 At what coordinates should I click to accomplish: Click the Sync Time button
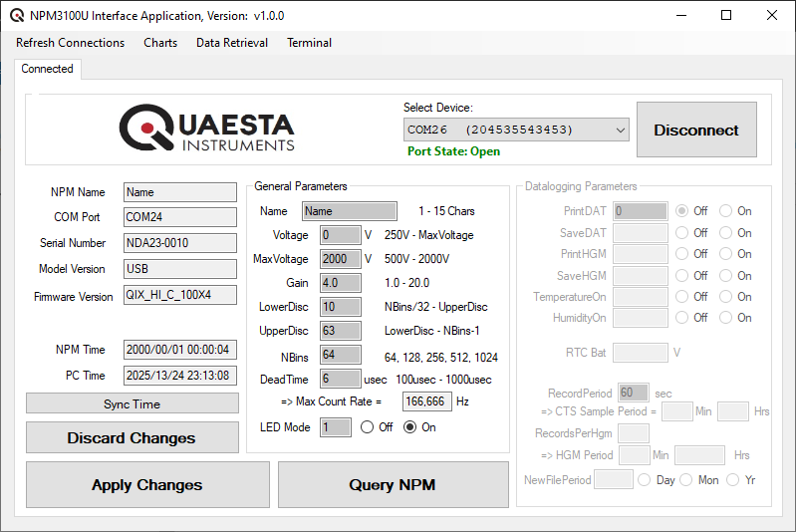[132, 403]
